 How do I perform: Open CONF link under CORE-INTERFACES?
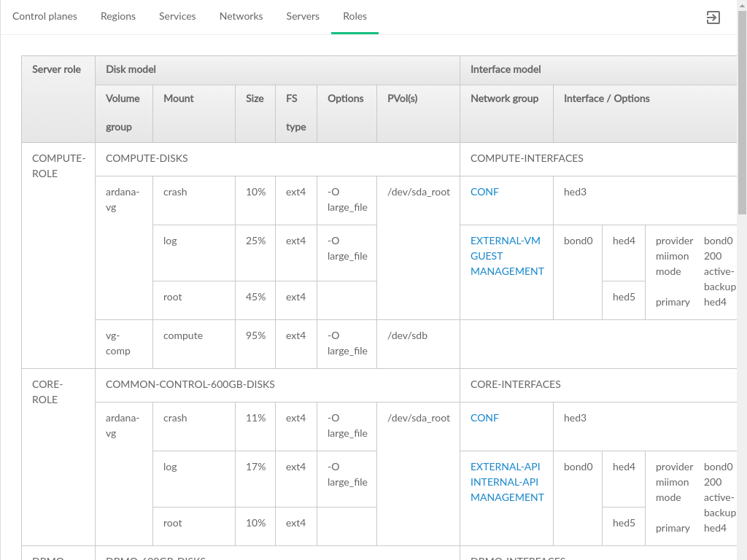[x=484, y=418]
